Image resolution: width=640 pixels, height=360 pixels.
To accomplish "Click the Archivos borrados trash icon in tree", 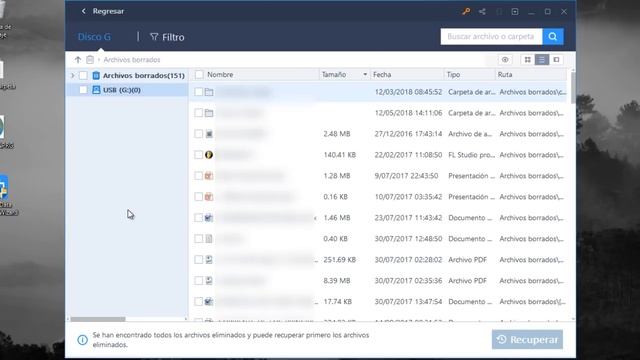I will (x=96, y=76).
